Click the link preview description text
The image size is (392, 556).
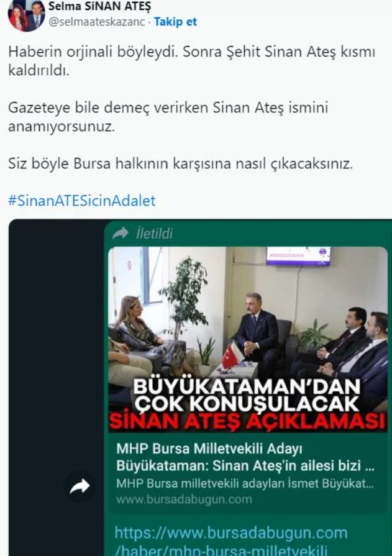(245, 483)
